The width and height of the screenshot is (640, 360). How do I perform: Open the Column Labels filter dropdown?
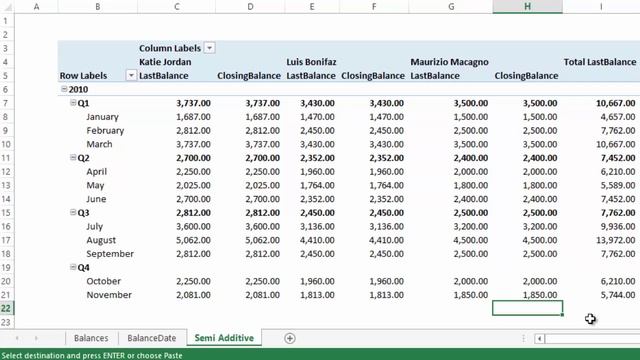[x=209, y=48]
